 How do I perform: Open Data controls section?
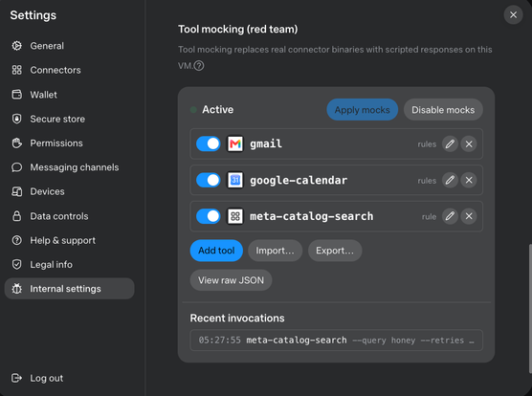69,216
